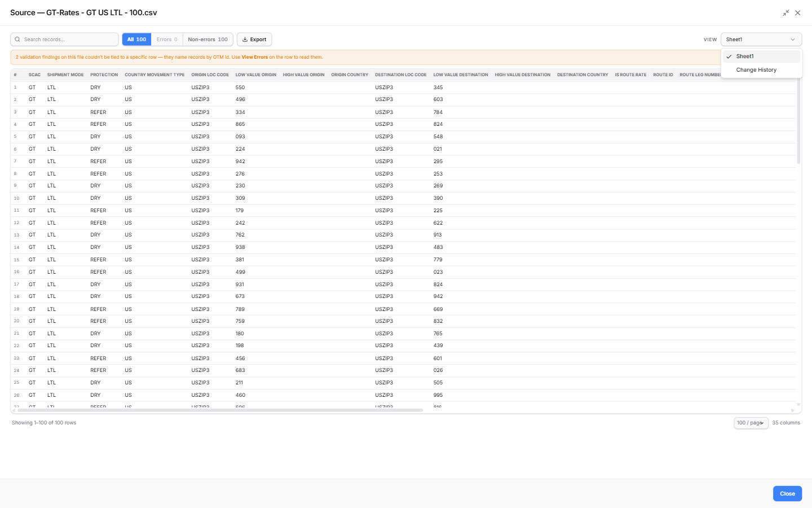Click low value origin 865 in row 4

(240, 124)
